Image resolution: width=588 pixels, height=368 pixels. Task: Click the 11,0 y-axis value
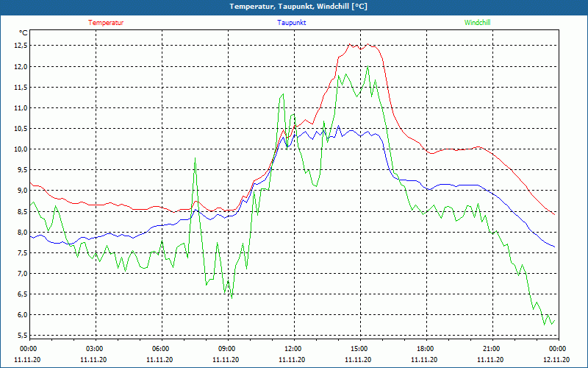coord(21,107)
